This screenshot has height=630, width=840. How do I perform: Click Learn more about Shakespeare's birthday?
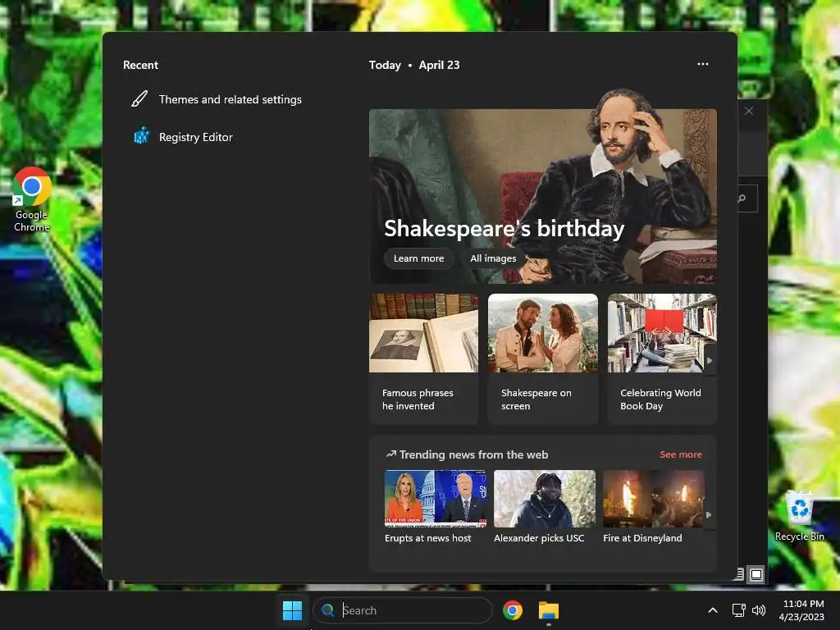[x=419, y=258]
